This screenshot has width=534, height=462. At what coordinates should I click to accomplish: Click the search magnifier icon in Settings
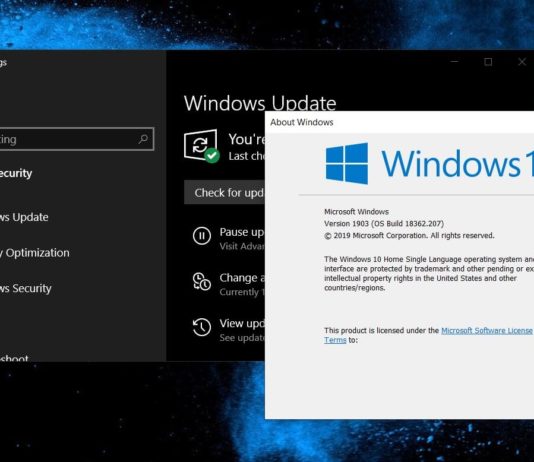pyautogui.click(x=143, y=139)
